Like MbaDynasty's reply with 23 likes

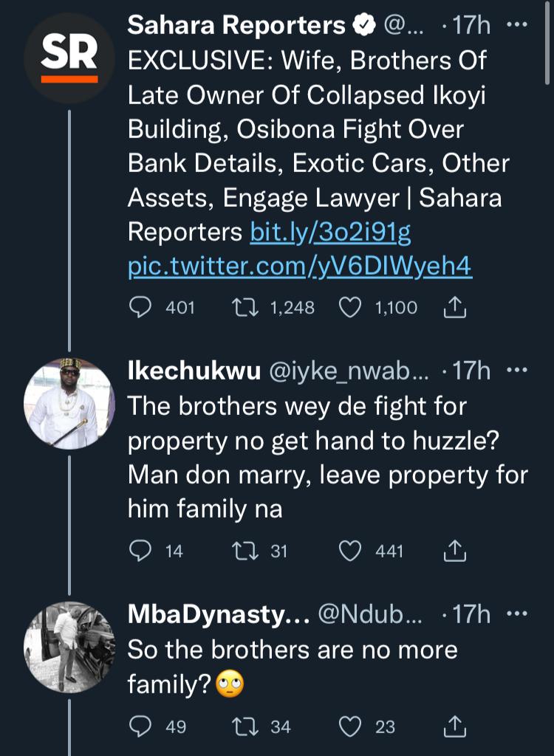352,727
